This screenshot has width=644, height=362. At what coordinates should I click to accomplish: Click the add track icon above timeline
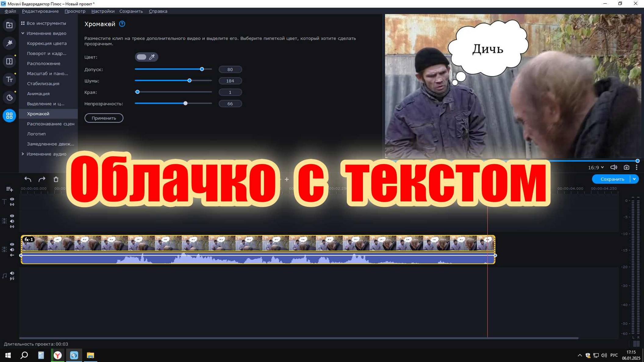pos(9,189)
